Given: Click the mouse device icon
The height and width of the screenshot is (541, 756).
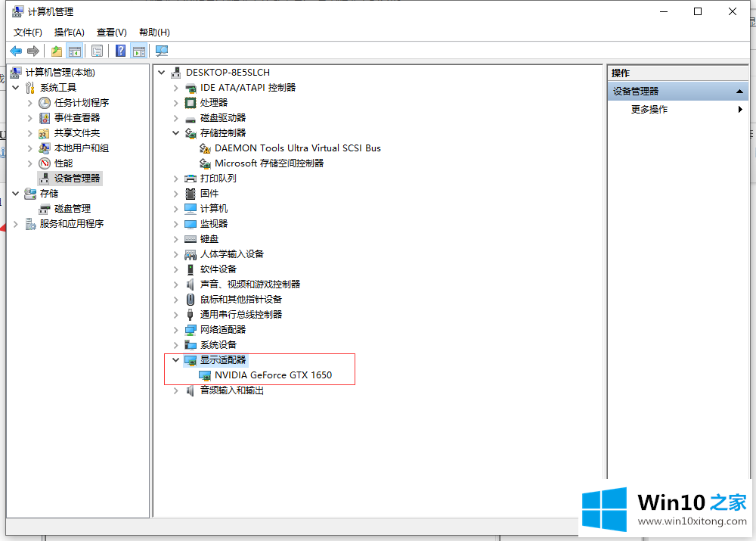Looking at the screenshot, I should (191, 299).
